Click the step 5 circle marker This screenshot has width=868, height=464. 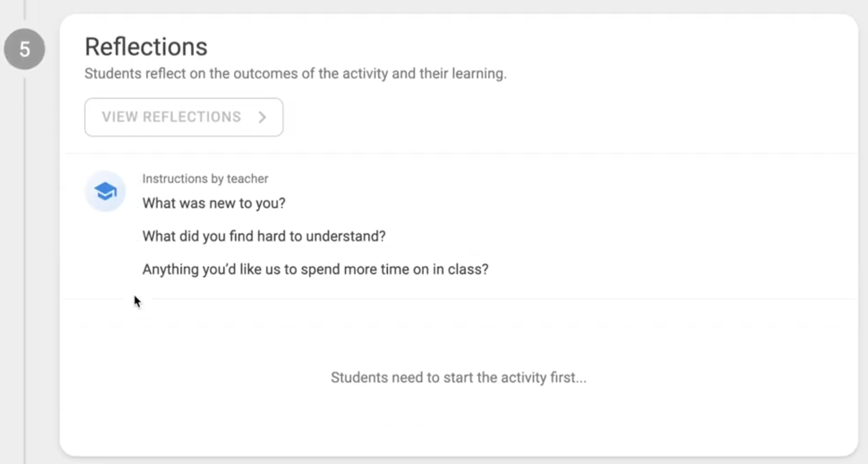click(x=24, y=49)
